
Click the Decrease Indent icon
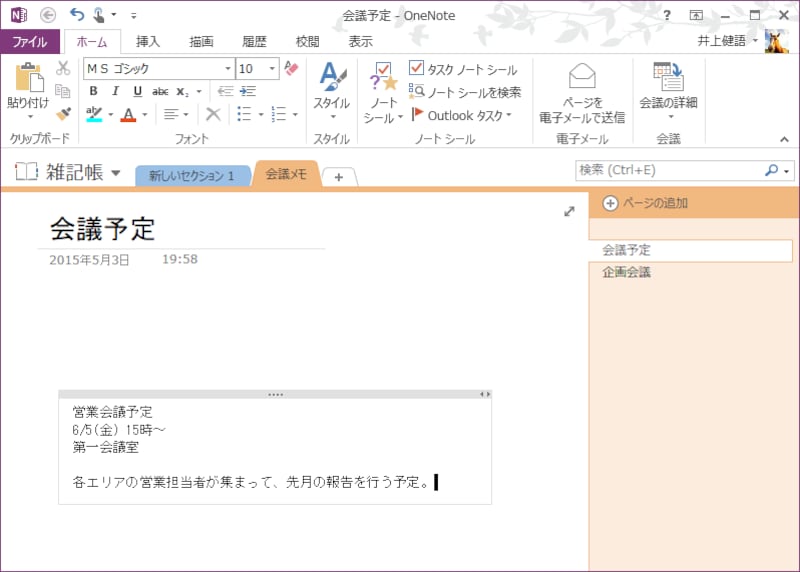pyautogui.click(x=225, y=91)
